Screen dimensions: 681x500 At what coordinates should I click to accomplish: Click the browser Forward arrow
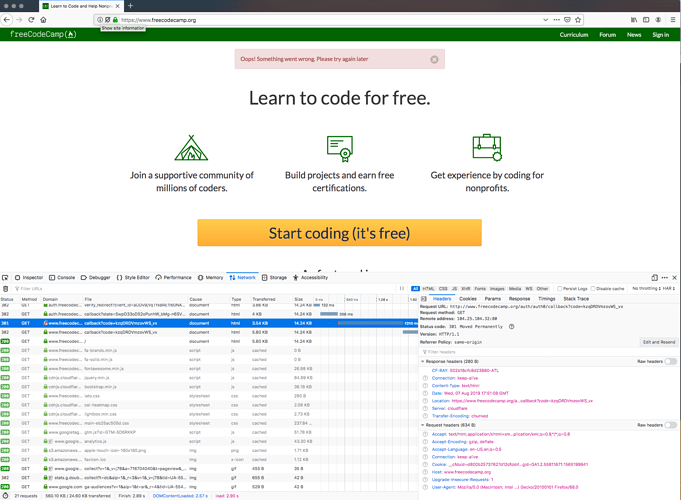coord(19,20)
